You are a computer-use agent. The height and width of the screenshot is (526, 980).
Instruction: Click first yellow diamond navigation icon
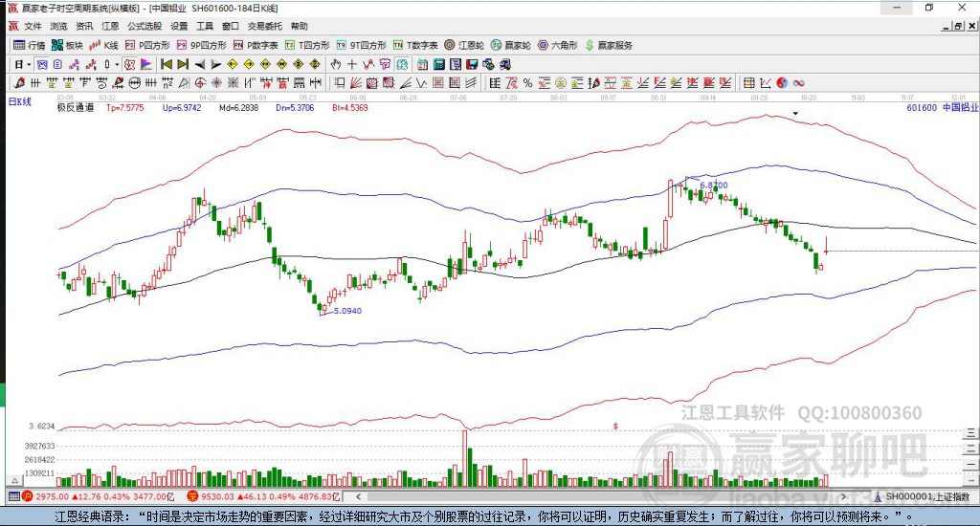tap(232, 64)
